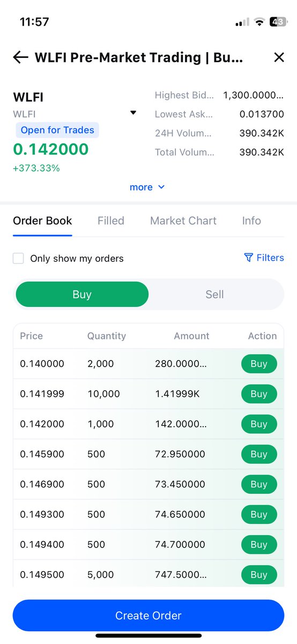Buy the 0.140000 price order
This screenshot has height=644, width=297.
pos(259,364)
